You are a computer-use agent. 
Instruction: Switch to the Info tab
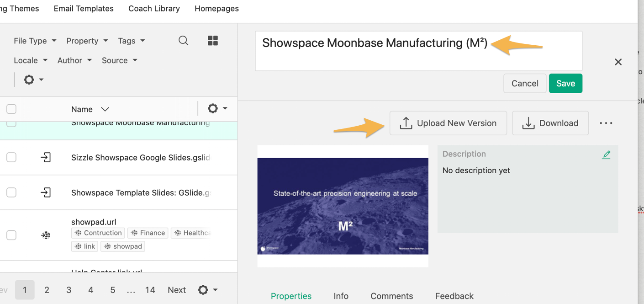pos(341,296)
